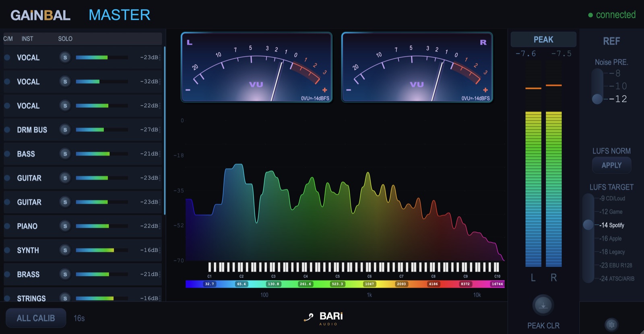Image resolution: width=644 pixels, height=334 pixels.
Task: Choose the -9 CD/Loud LUFS target
Action: pos(612,198)
